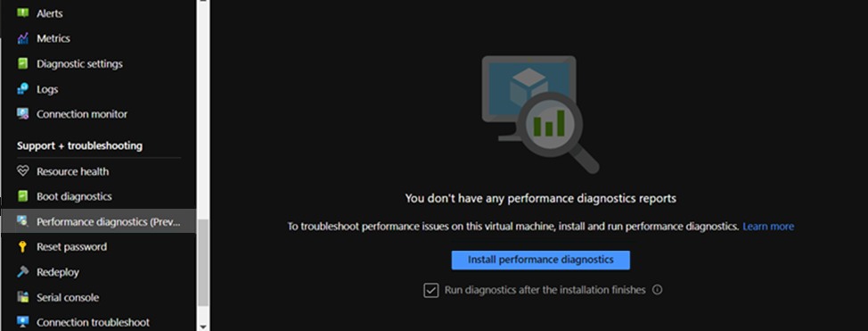
Task: Open the Serial console icon
Action: (x=22, y=297)
